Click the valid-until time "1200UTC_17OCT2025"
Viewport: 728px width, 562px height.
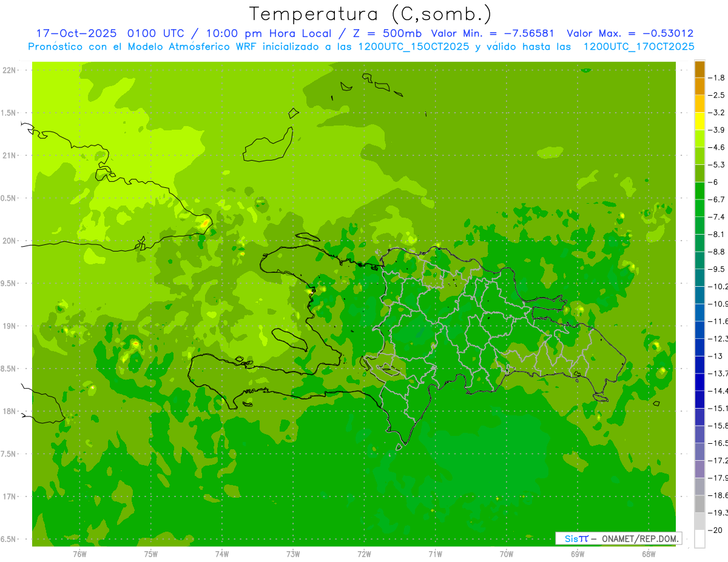click(x=638, y=47)
